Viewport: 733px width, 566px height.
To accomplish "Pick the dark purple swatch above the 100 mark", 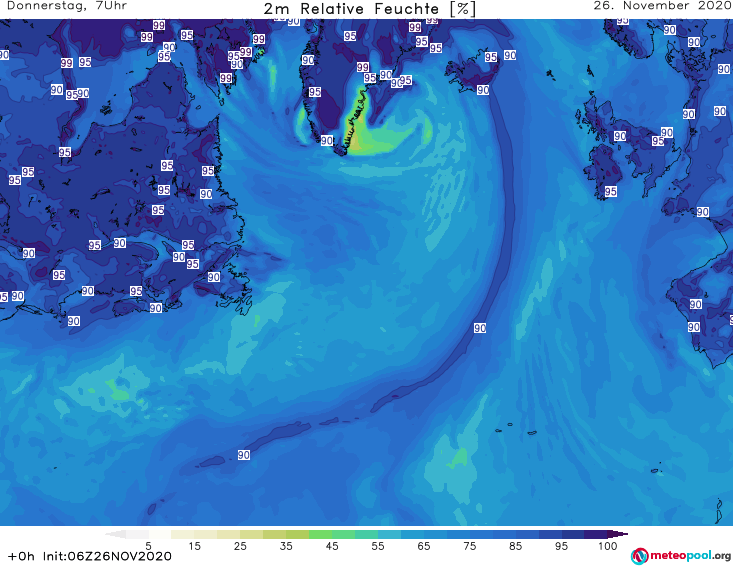I will coord(596,534).
